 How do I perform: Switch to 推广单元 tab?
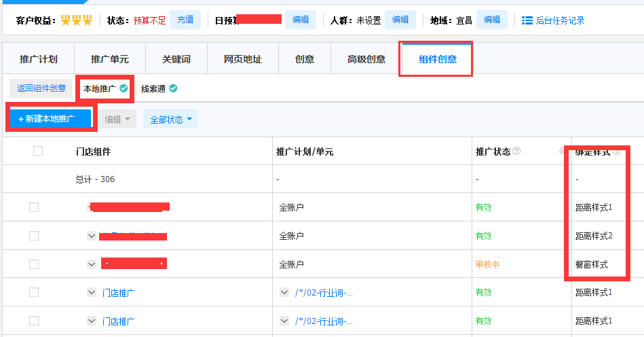tap(110, 59)
